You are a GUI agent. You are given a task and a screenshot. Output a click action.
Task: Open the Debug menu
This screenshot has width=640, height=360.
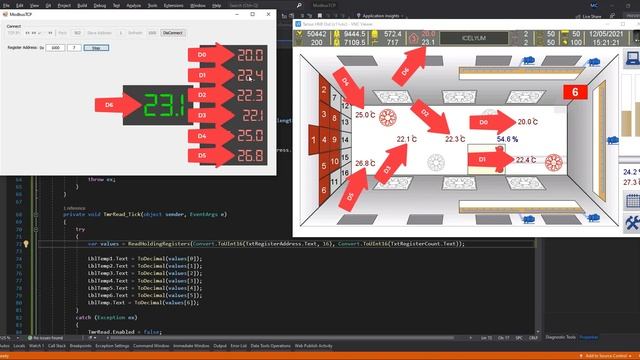point(100,5)
